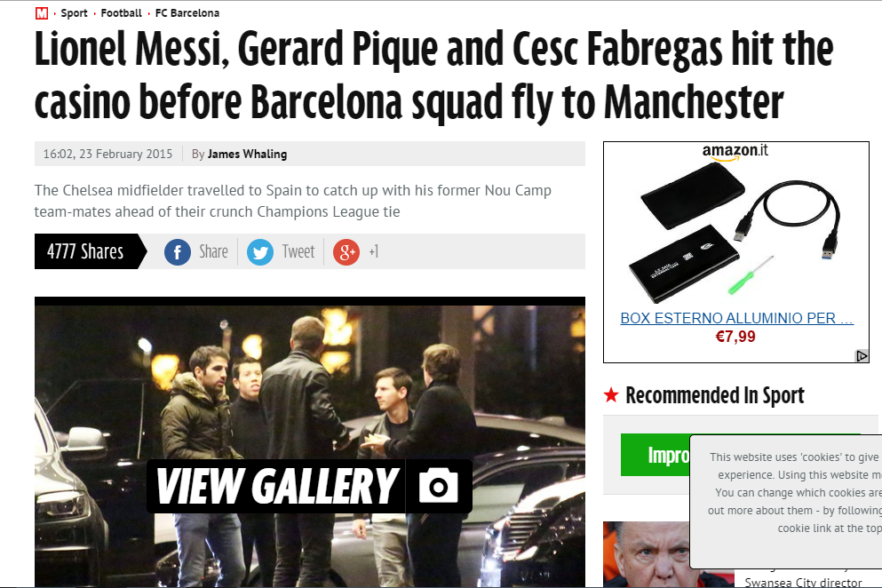Open the Sport breadcrumb link
882x588 pixels.
74,13
